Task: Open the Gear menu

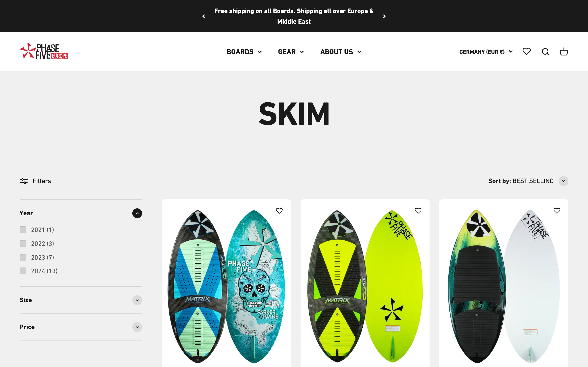Action: [291, 52]
